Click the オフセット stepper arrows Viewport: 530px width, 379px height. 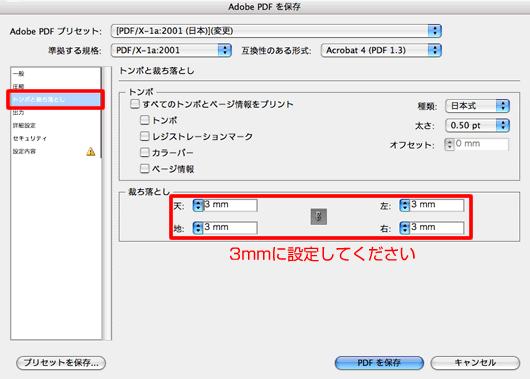[449, 145]
